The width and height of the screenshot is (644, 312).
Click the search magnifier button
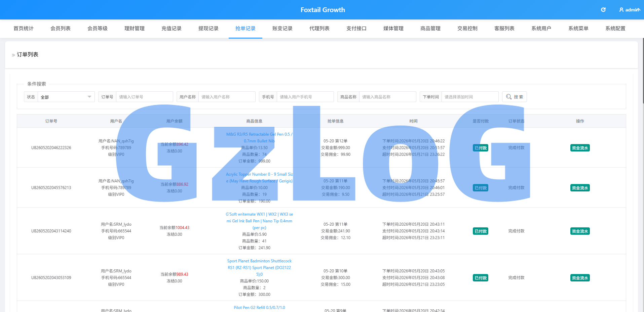coord(514,97)
